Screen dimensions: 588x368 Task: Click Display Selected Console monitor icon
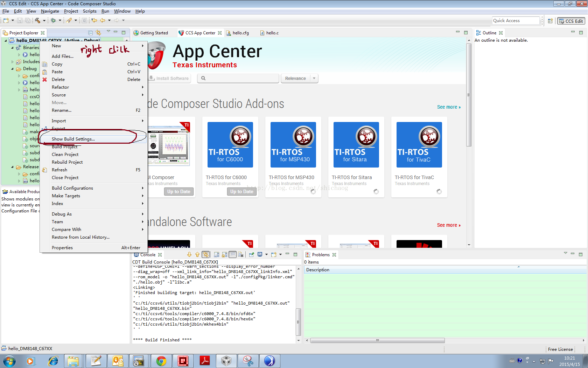click(260, 254)
